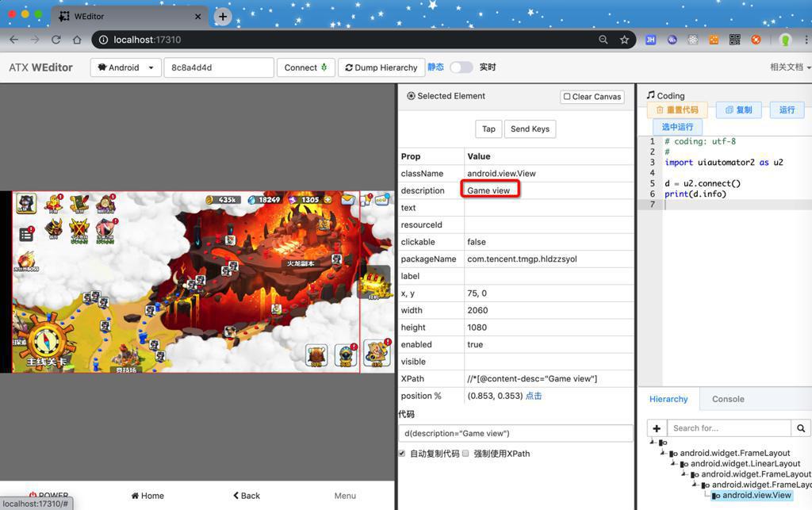Close the WEditor tab

(x=197, y=17)
